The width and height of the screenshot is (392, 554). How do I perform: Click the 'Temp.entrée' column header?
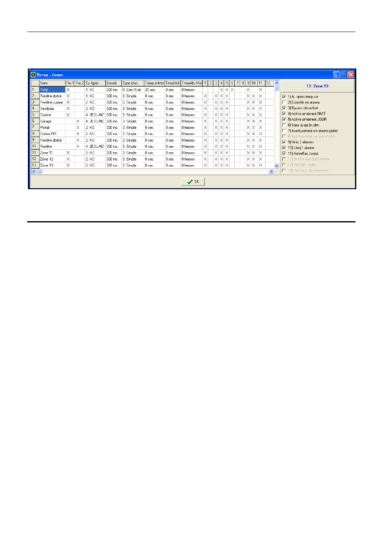pyautogui.click(x=154, y=83)
